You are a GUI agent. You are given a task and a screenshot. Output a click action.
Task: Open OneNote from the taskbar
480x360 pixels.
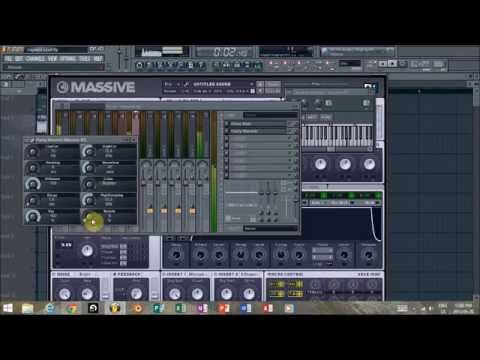[x=202, y=308]
